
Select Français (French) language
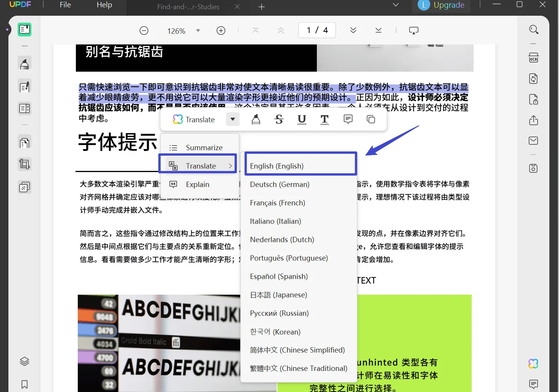pos(299,203)
